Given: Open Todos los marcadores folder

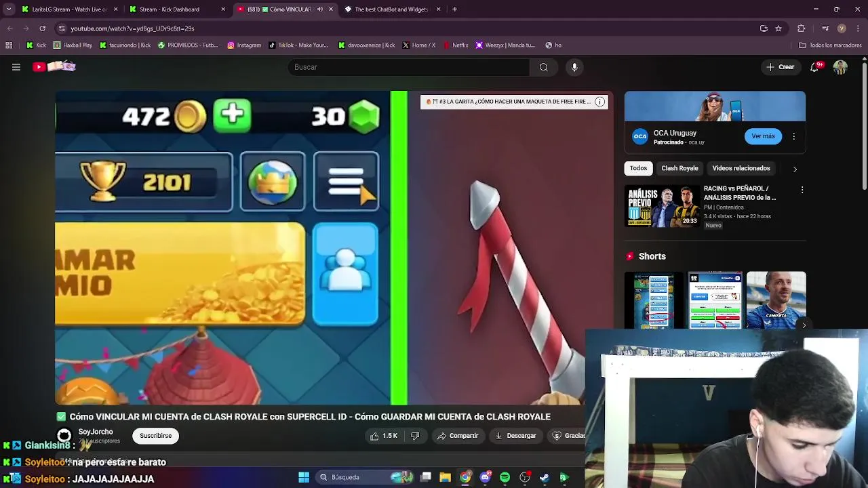Looking at the screenshot, I should pyautogui.click(x=830, y=45).
